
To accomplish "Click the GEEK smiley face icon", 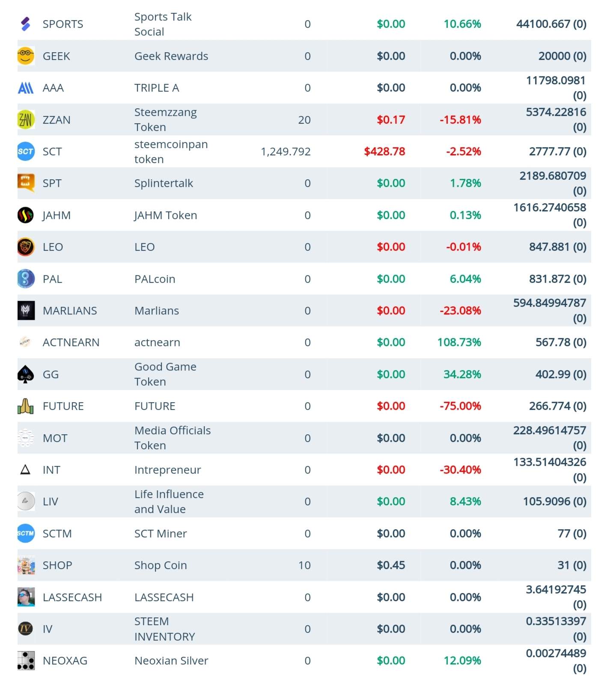I will (x=26, y=56).
